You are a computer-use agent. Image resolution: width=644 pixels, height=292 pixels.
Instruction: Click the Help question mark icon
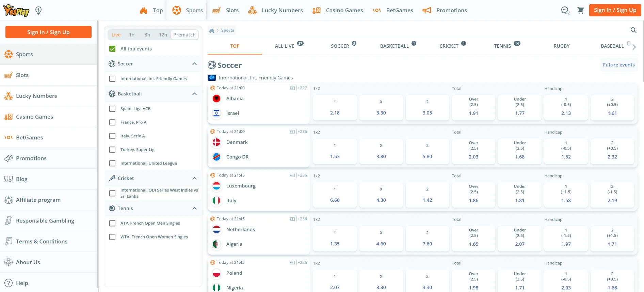point(9,283)
